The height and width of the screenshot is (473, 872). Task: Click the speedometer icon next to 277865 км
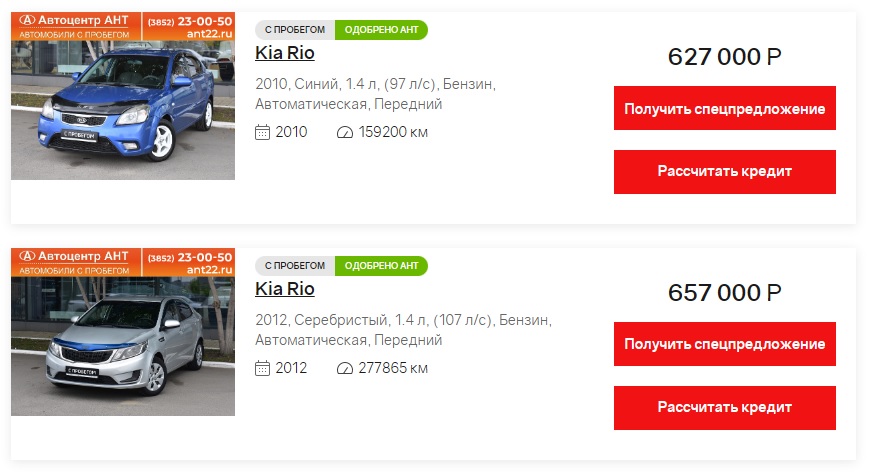(x=345, y=368)
